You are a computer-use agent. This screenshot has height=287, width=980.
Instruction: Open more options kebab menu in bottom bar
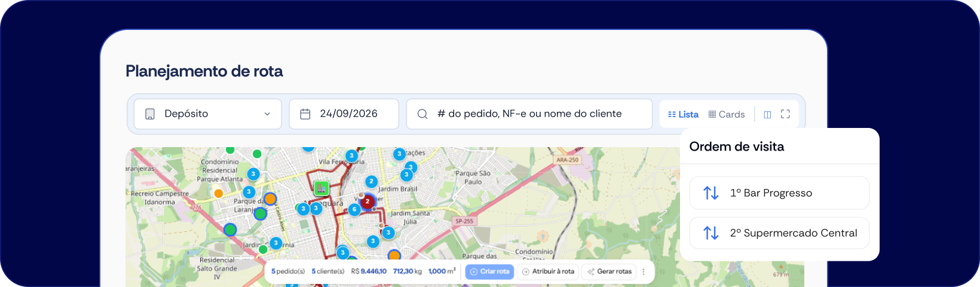click(x=644, y=271)
